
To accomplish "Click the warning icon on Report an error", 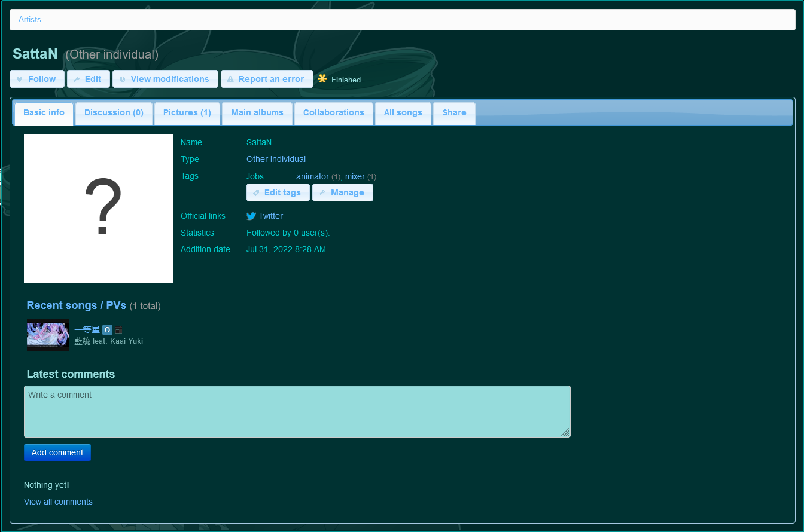I will (x=230, y=78).
